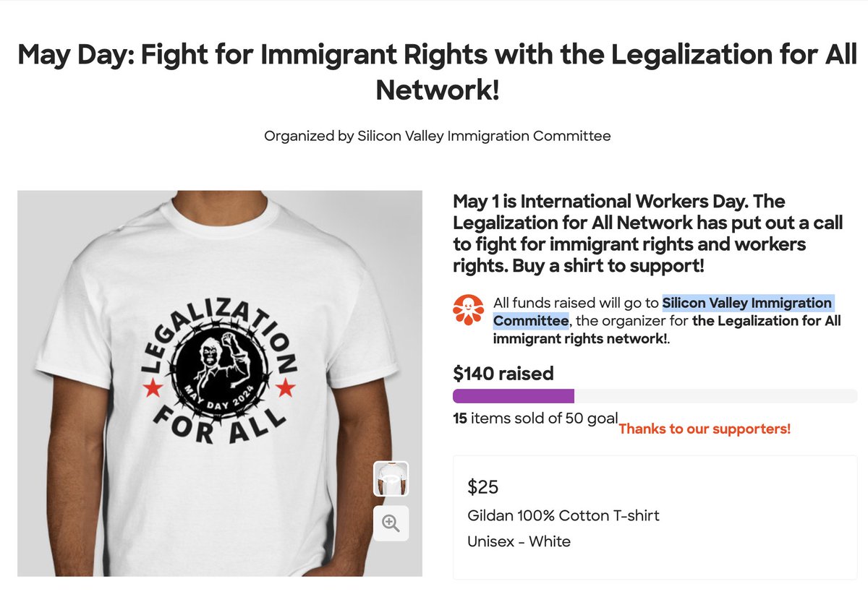The image size is (868, 610).
Task: Click the $25 price label
Action: tap(483, 487)
